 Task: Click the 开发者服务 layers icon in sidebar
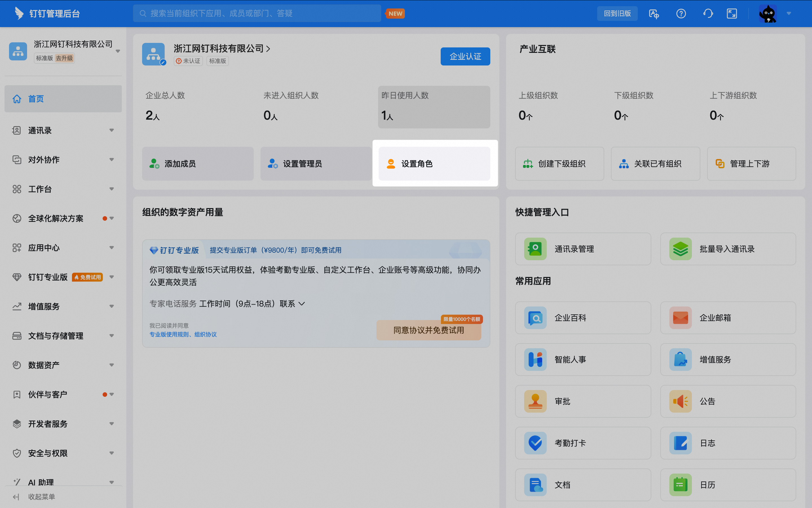pyautogui.click(x=17, y=424)
